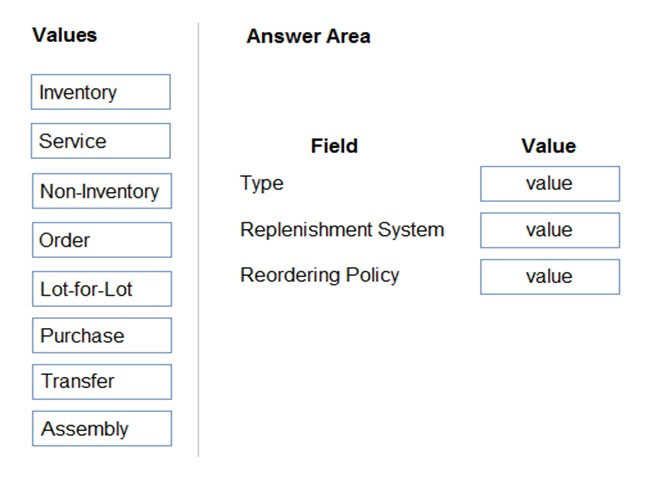Pick the Non-Inventory value box

102,191
